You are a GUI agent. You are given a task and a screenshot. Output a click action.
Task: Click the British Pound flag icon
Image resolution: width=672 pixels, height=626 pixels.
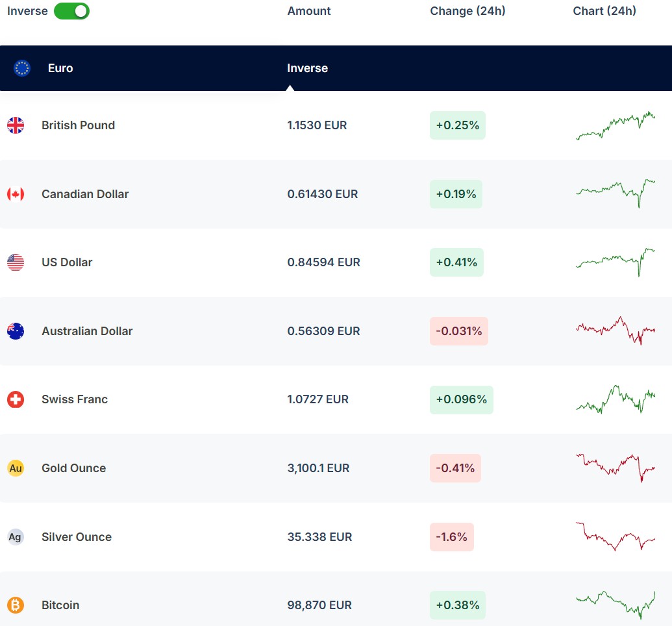coord(16,125)
